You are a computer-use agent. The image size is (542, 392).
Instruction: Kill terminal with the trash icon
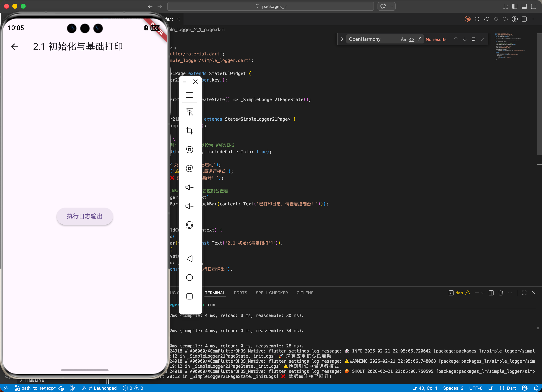click(x=500, y=293)
